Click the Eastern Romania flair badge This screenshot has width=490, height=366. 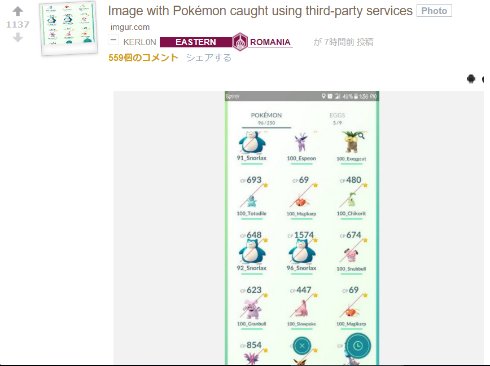[226, 42]
